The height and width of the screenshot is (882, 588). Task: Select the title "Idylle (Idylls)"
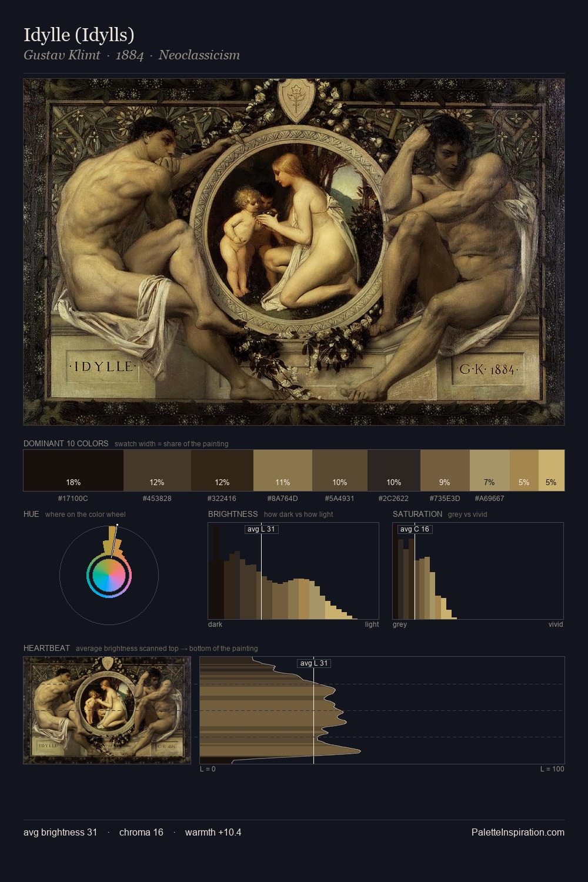(x=79, y=35)
